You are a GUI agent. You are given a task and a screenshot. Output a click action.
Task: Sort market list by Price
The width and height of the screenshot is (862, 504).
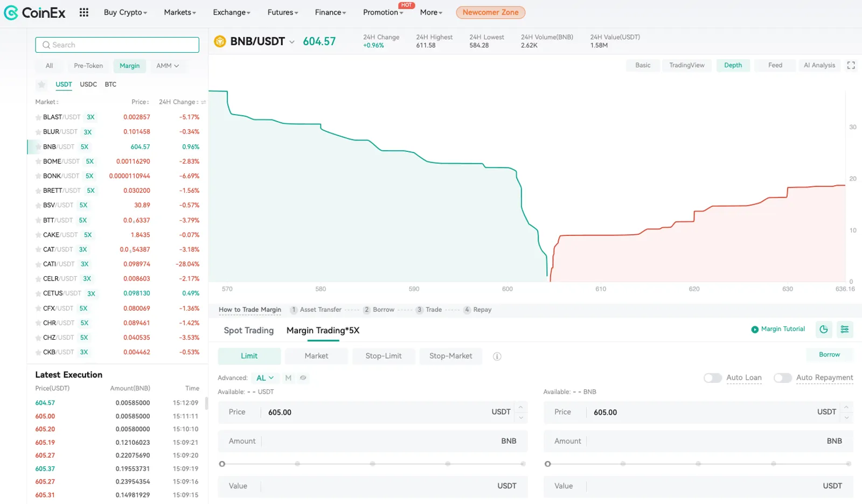tap(140, 102)
